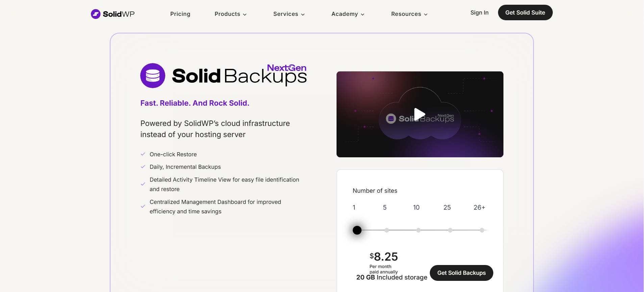Click the checkmark beside One-click Restore
The height and width of the screenshot is (292, 644).
tap(143, 154)
